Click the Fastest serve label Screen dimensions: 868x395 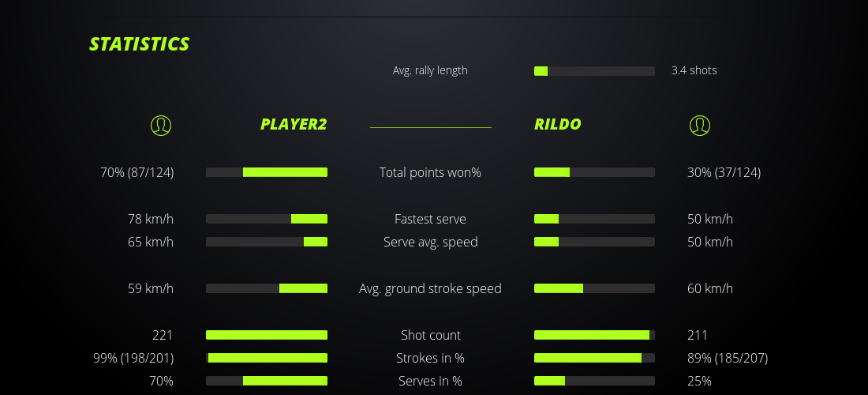click(x=430, y=219)
